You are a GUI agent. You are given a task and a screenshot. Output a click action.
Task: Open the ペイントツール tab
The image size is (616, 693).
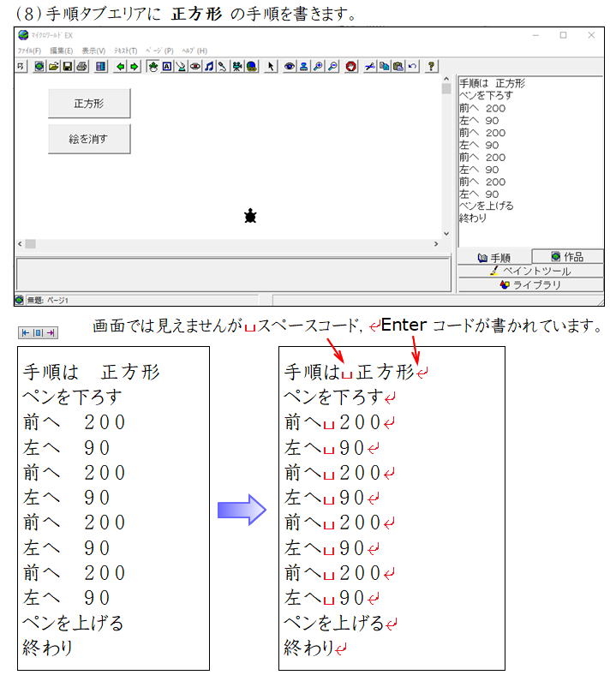pos(530,271)
